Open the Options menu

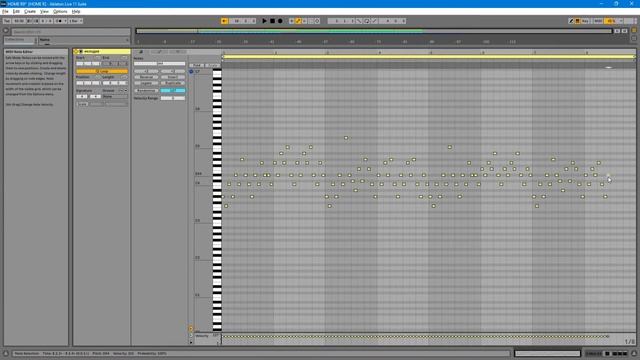[x=60, y=11]
